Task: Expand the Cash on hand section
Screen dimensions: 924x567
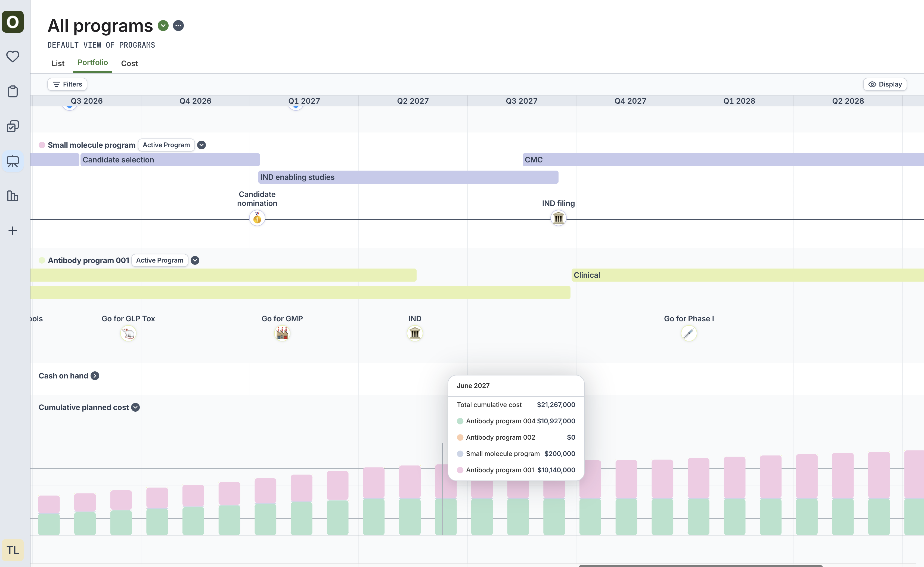Action: (95, 376)
